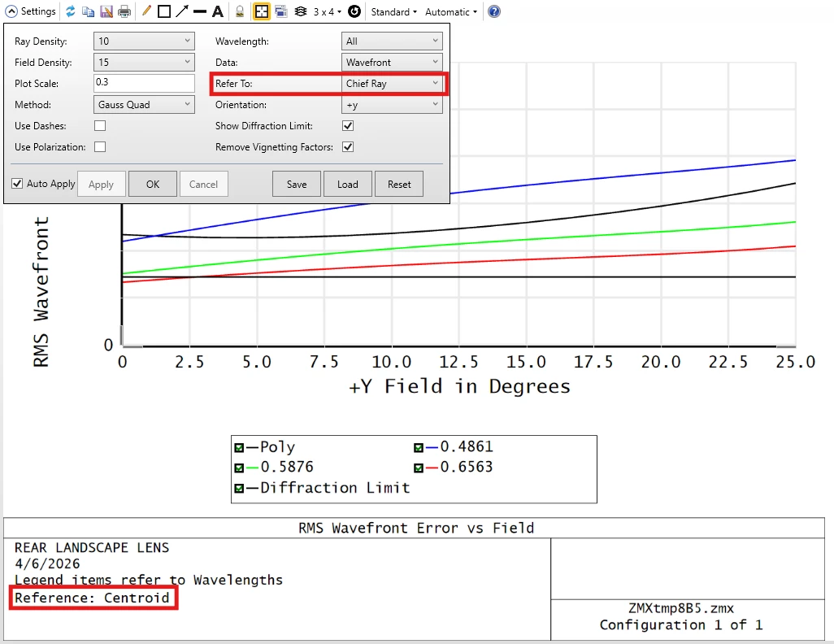Open the Automatic dropdown menu
The image size is (834, 644).
(451, 11)
